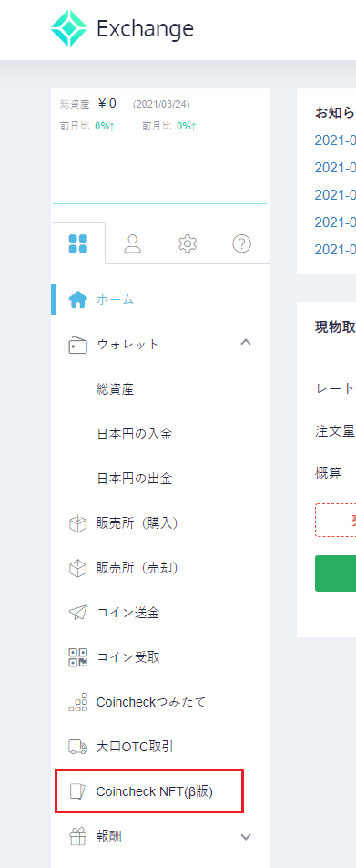Click the 販売所（購入） box icon

(78, 523)
